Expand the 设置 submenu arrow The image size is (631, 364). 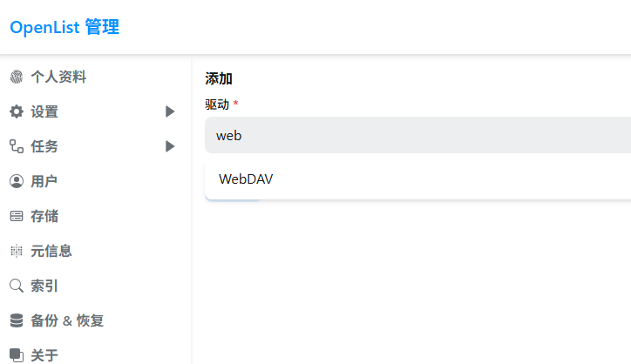point(170,111)
